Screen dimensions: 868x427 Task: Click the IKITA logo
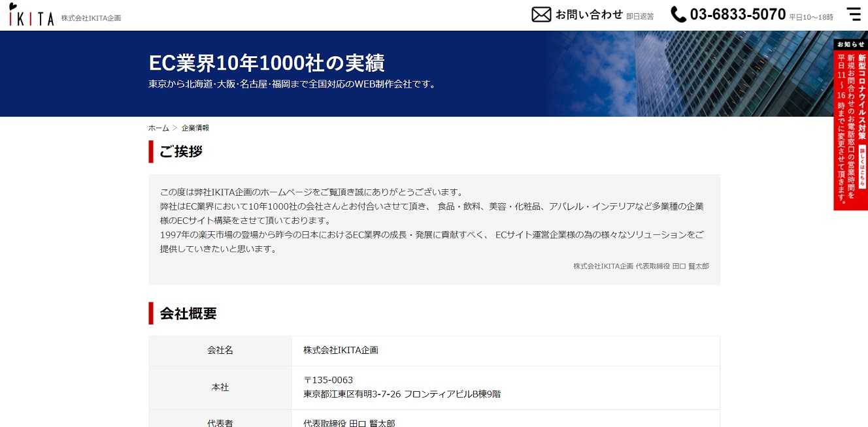pos(31,16)
